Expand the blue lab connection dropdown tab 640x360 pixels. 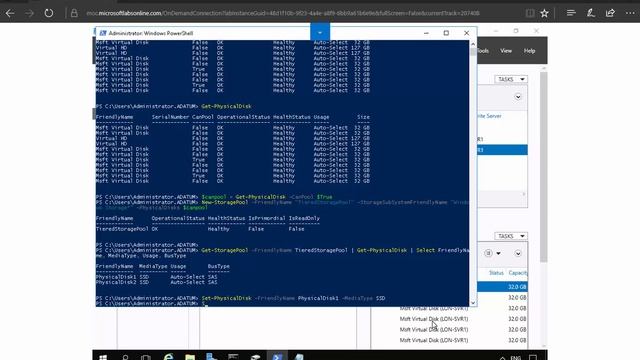320,32
